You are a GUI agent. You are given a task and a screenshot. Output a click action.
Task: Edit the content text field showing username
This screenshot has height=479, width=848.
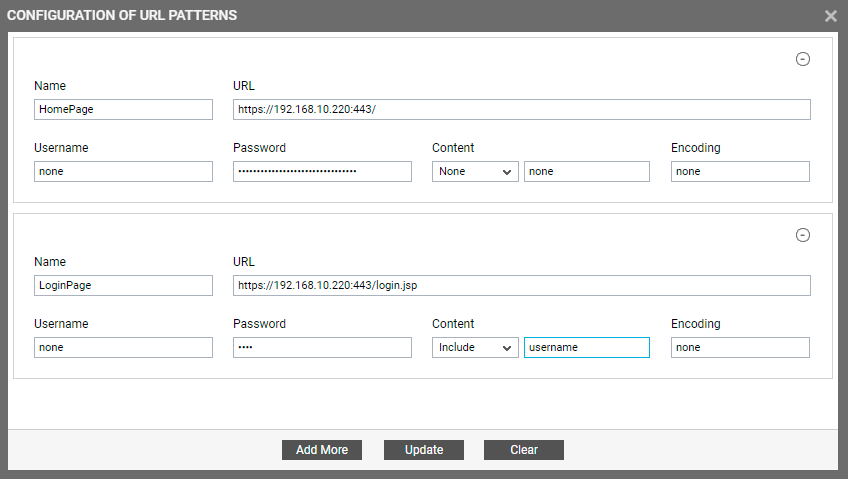(x=587, y=348)
